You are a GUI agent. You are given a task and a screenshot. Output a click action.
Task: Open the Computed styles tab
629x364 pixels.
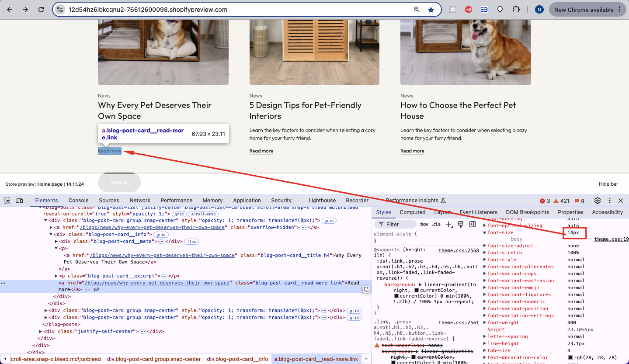[413, 212]
